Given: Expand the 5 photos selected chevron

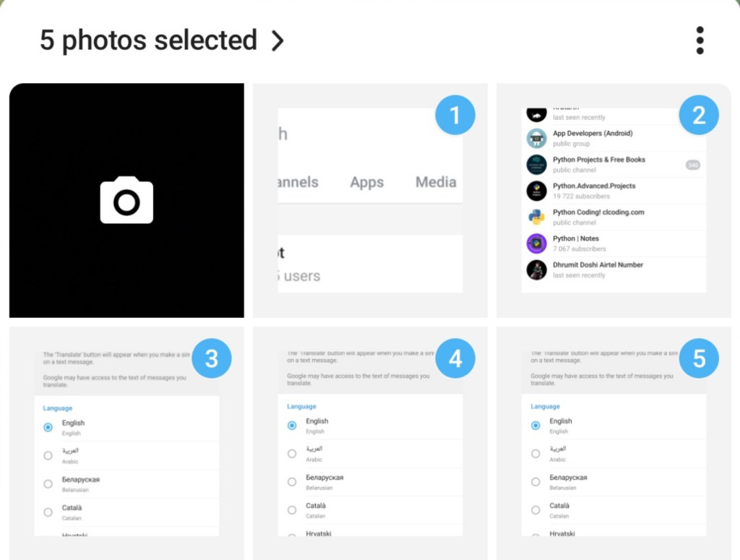Looking at the screenshot, I should [x=277, y=41].
